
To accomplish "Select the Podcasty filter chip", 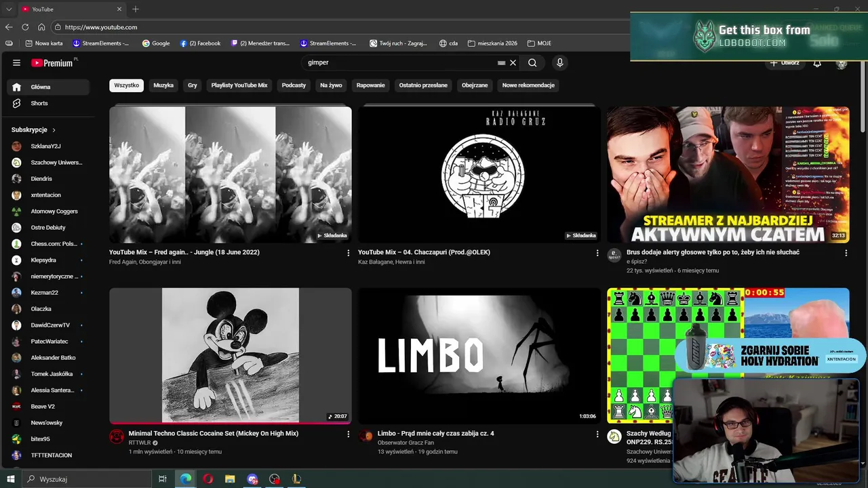I will coord(294,85).
